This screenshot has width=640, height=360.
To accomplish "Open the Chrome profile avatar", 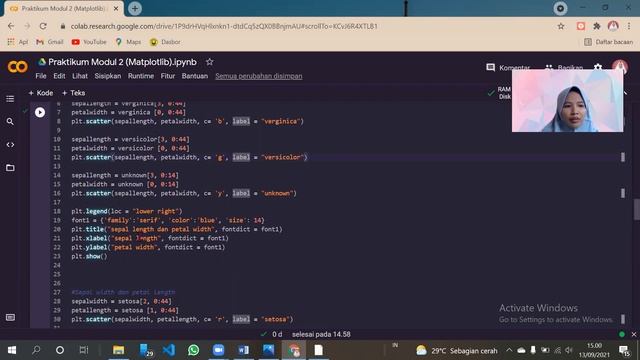I will [x=613, y=26].
